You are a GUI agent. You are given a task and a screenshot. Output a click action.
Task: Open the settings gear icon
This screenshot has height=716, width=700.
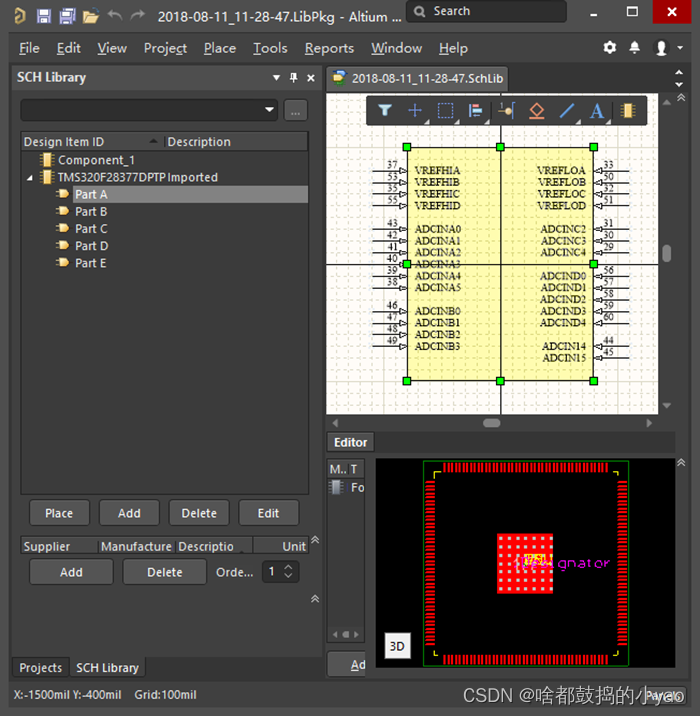(610, 48)
